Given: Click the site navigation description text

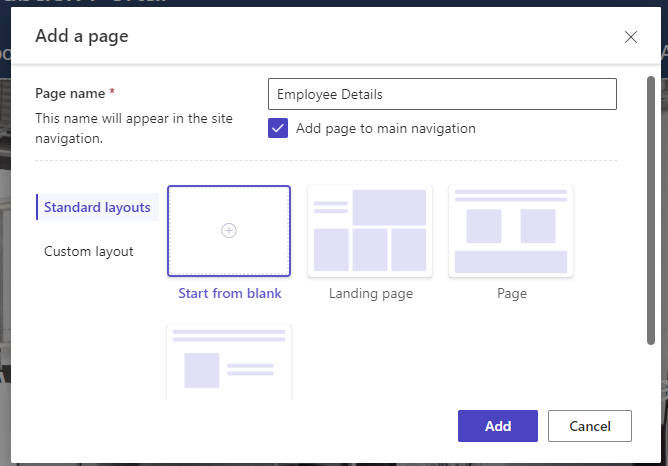Looking at the screenshot, I should click(x=134, y=128).
